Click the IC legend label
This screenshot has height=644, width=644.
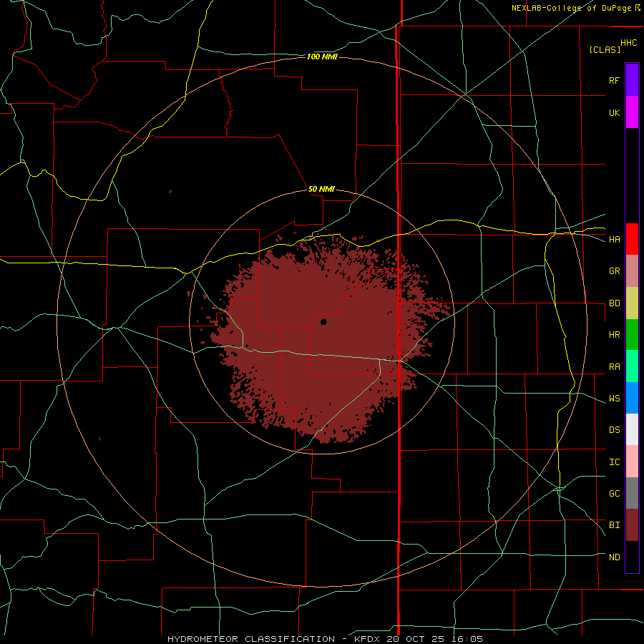(x=614, y=462)
